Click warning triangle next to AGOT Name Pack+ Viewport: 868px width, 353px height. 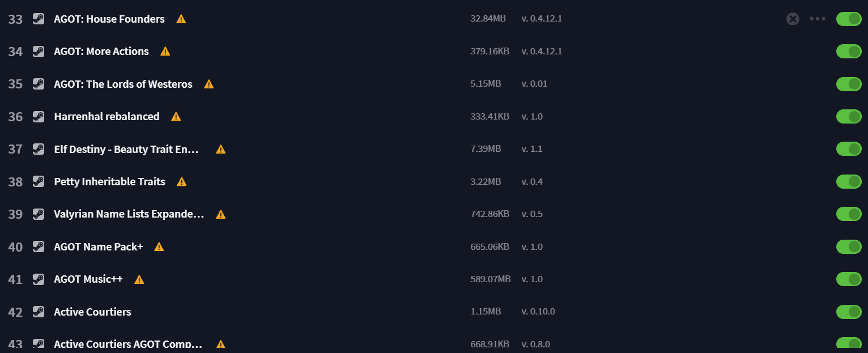(x=159, y=247)
